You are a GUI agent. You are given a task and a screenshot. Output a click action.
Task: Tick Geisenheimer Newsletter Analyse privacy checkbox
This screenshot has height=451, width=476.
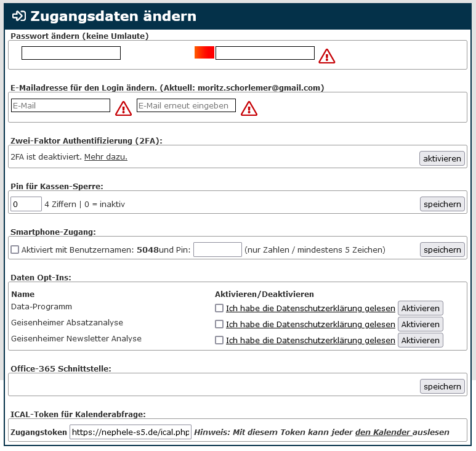(x=219, y=340)
